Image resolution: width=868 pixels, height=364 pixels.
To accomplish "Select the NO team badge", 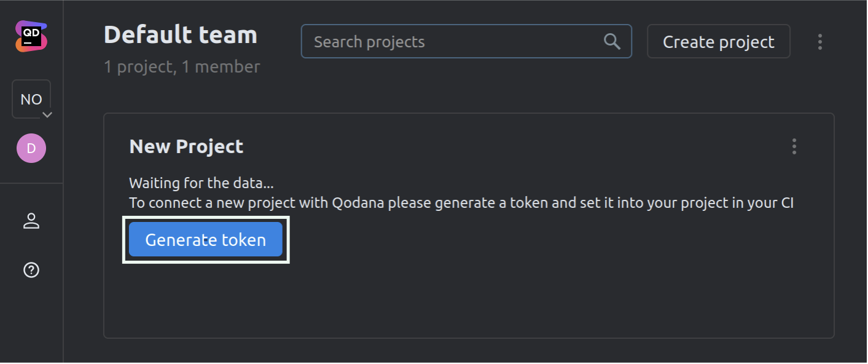I will click(x=30, y=98).
